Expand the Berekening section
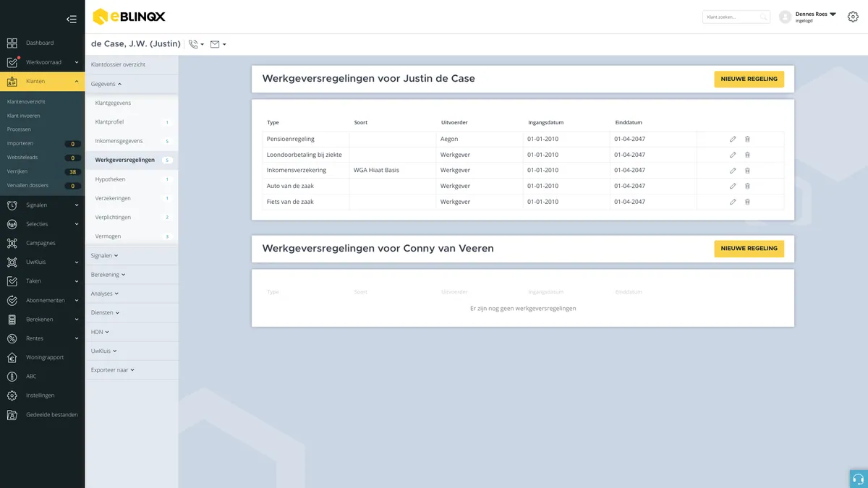The image size is (868, 488). click(109, 275)
